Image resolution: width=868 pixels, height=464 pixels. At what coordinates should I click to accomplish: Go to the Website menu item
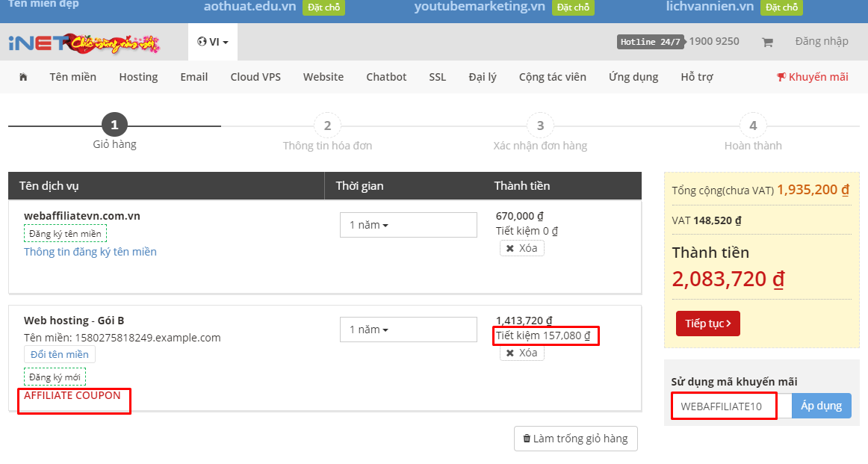pyautogui.click(x=323, y=77)
